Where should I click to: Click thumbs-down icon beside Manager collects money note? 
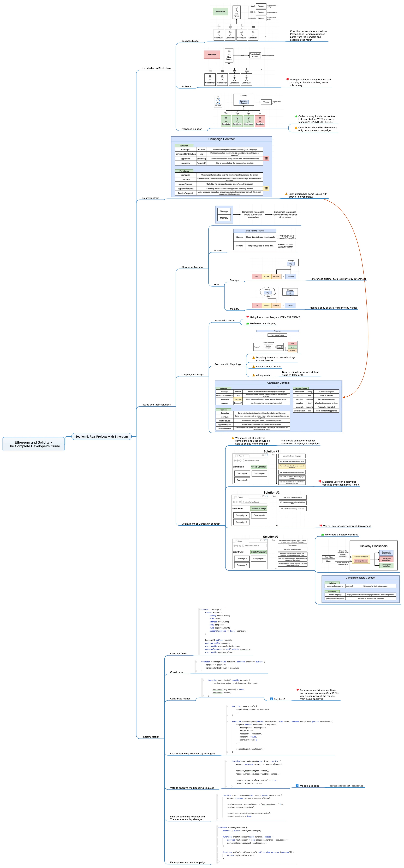point(287,80)
